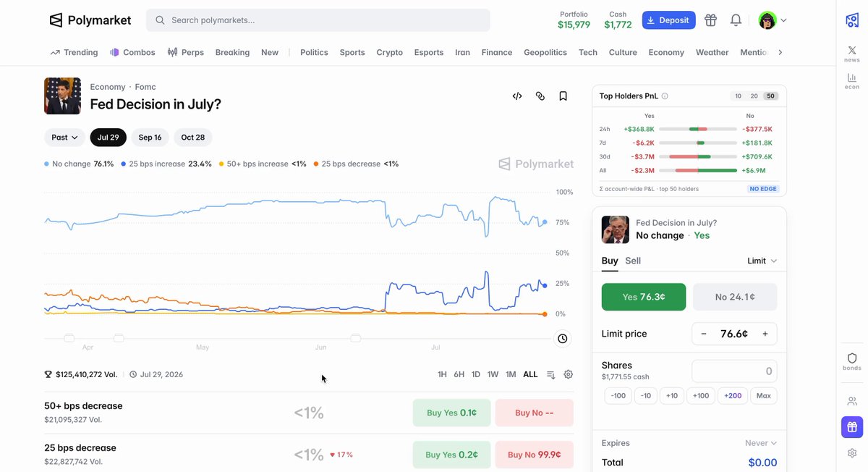Click the Deposit button
868x472 pixels.
tap(669, 20)
